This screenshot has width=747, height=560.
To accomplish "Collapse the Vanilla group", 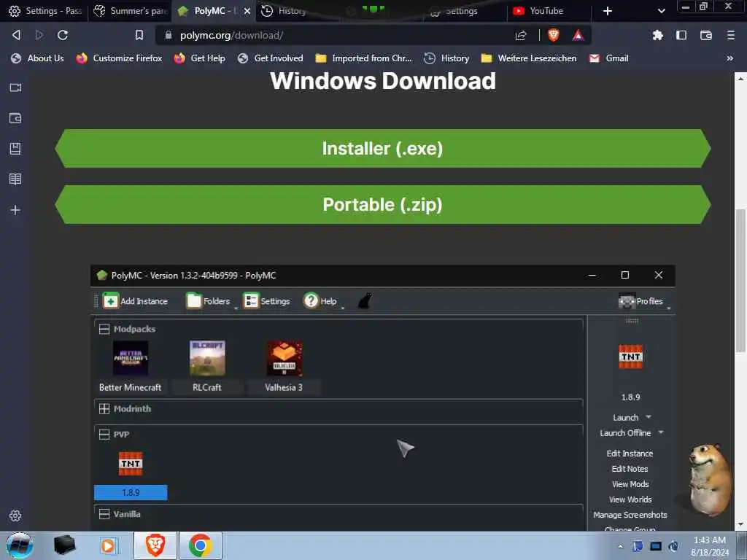I will point(104,514).
